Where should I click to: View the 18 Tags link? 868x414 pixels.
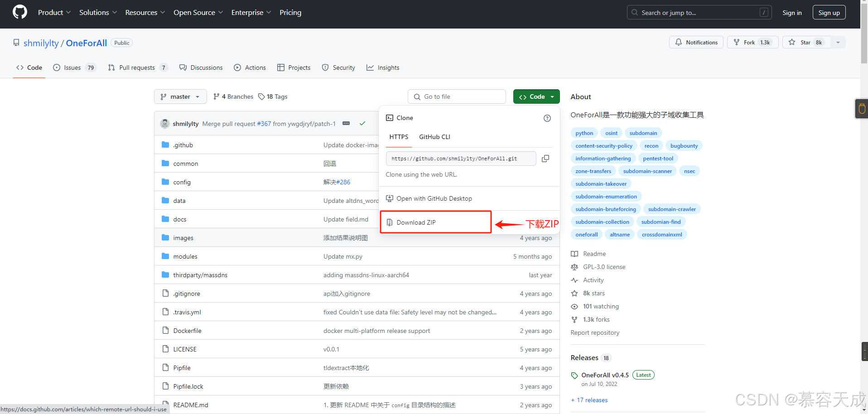273,96
